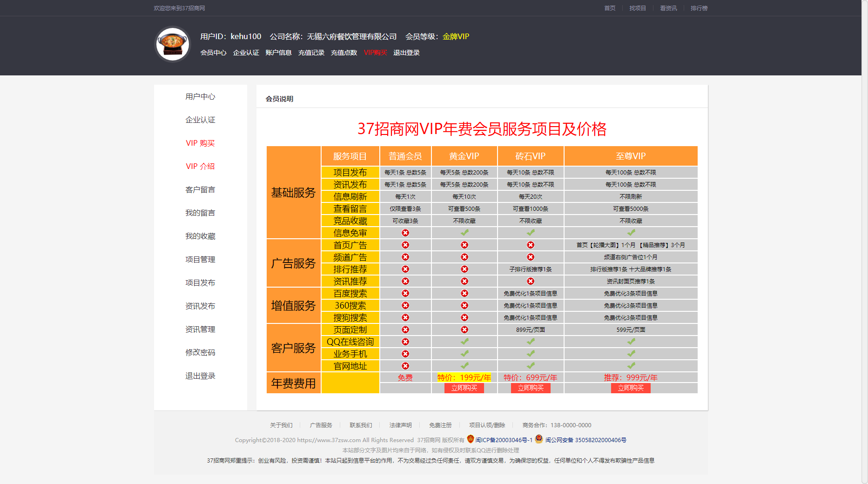Screen dimensions: 868x484
Task: Click red cross for 百度搜索 黄金VIP
Action: click(464, 293)
